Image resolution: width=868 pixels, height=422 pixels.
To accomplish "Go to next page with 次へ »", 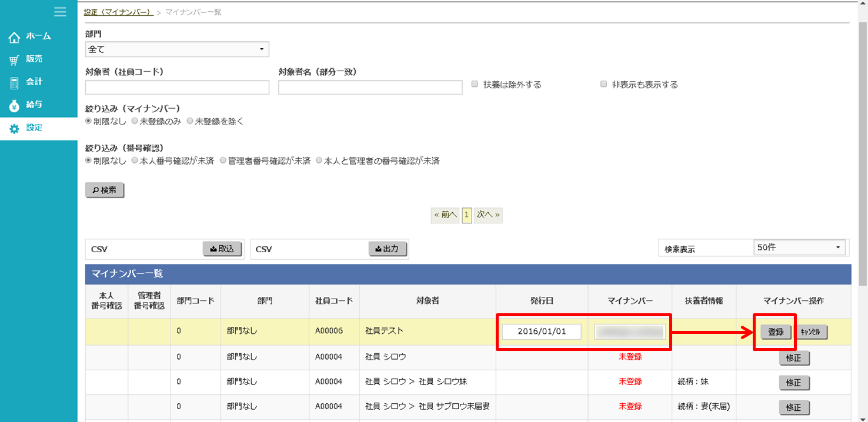I will (488, 215).
